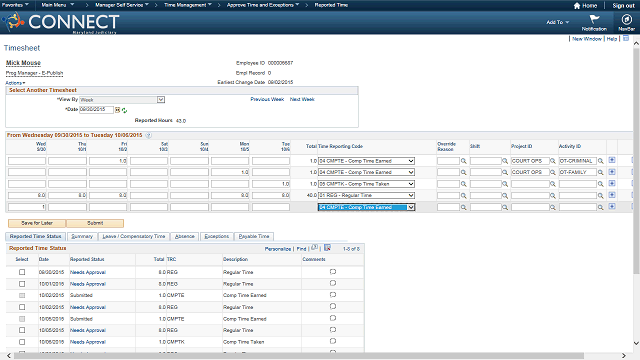Image resolution: width=640 pixels, height=360 pixels.
Task: Go to Next Week link
Action: click(302, 99)
